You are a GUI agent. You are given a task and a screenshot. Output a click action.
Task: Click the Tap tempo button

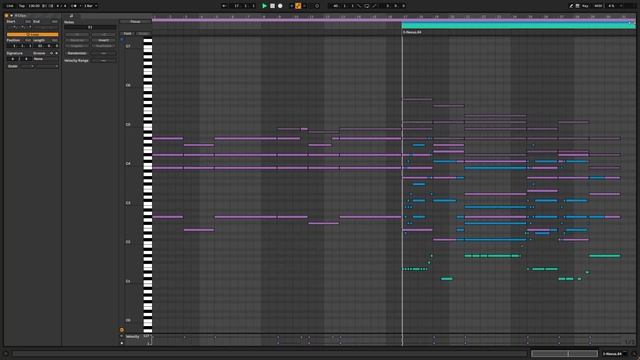tap(22, 6)
